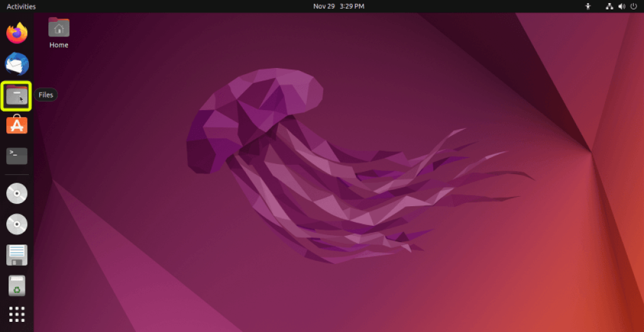Click the wired network status icon
644x332 pixels.
pyautogui.click(x=609, y=6)
